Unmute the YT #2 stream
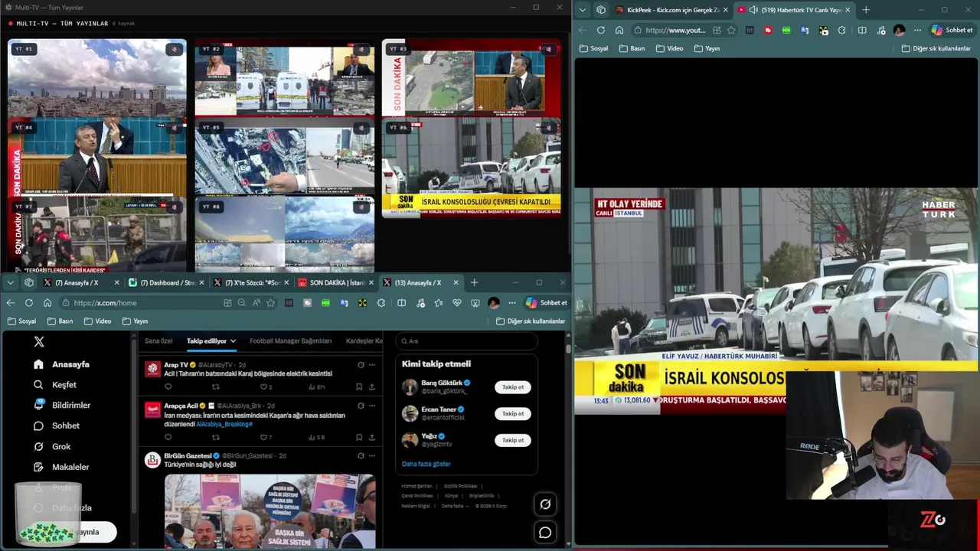This screenshot has width=980, height=551. [x=361, y=49]
